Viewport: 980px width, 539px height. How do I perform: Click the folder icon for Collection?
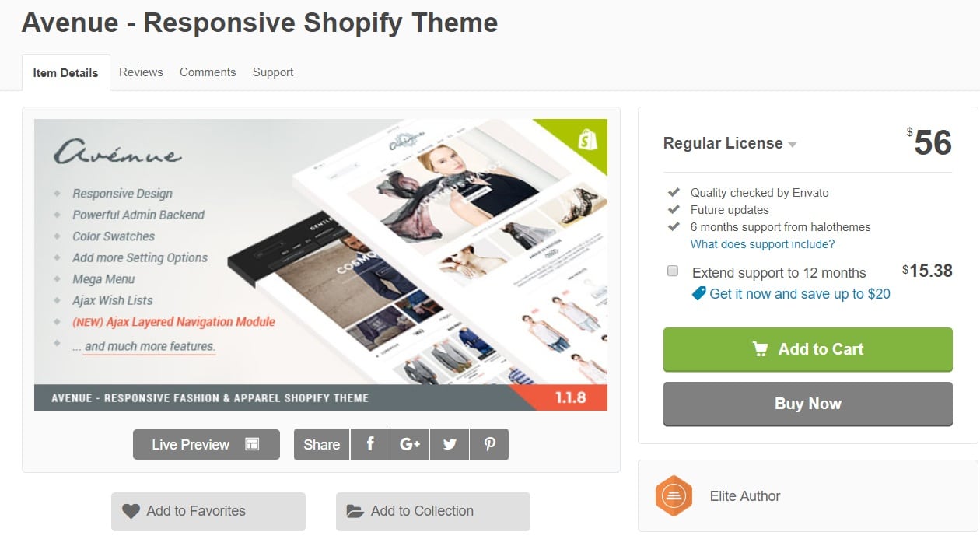(x=355, y=511)
